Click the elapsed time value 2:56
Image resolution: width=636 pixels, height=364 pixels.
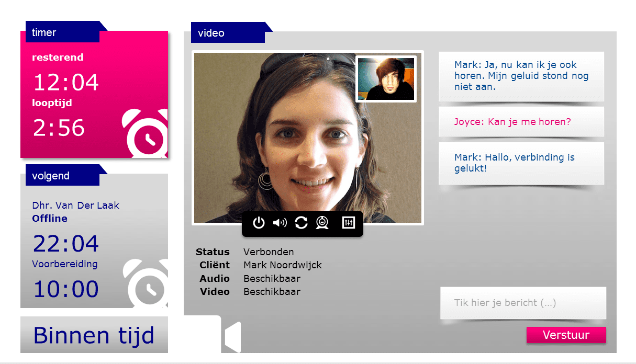click(x=59, y=128)
